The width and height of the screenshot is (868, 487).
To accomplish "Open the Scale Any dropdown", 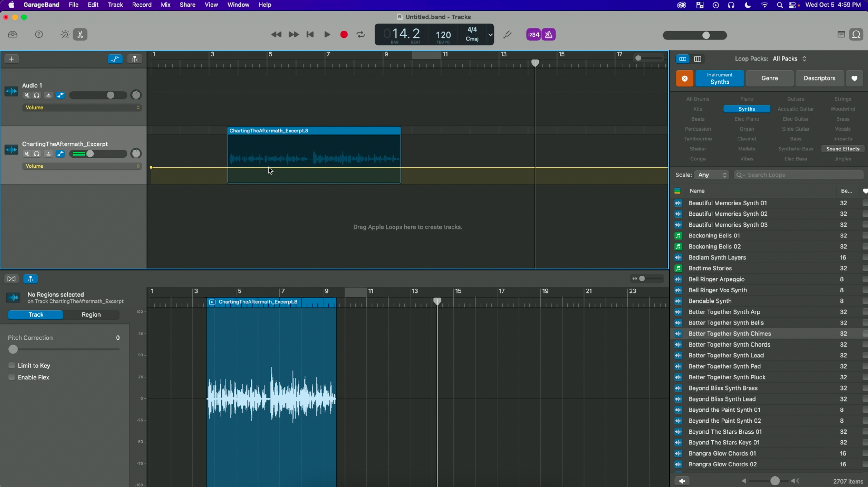I will tap(712, 175).
